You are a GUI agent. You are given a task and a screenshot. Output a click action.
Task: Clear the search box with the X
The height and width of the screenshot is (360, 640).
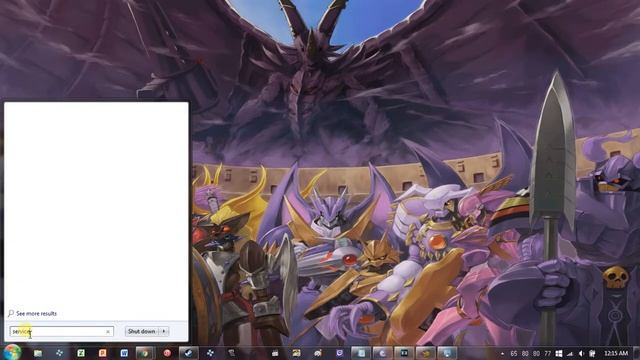[108, 331]
